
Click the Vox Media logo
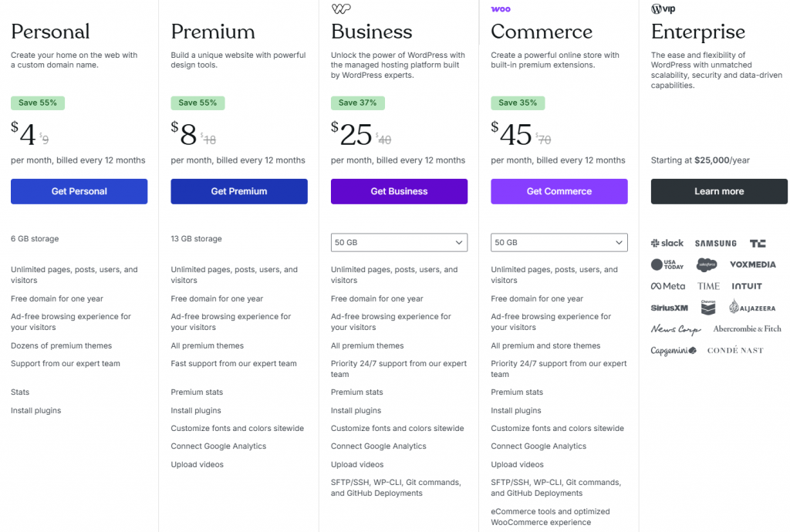coord(752,264)
